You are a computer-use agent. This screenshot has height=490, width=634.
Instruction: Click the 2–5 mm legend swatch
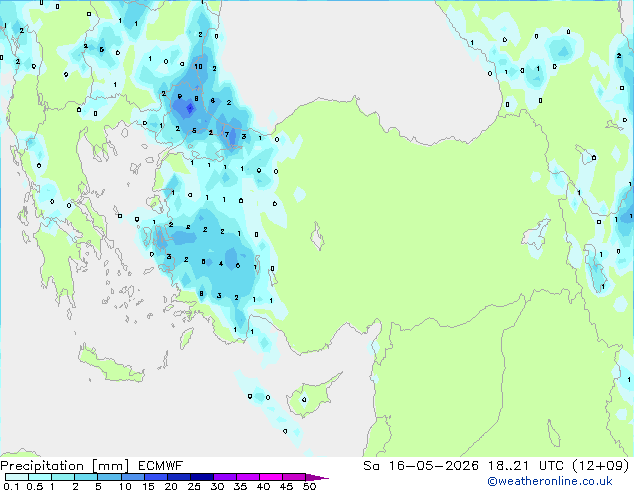86,477
